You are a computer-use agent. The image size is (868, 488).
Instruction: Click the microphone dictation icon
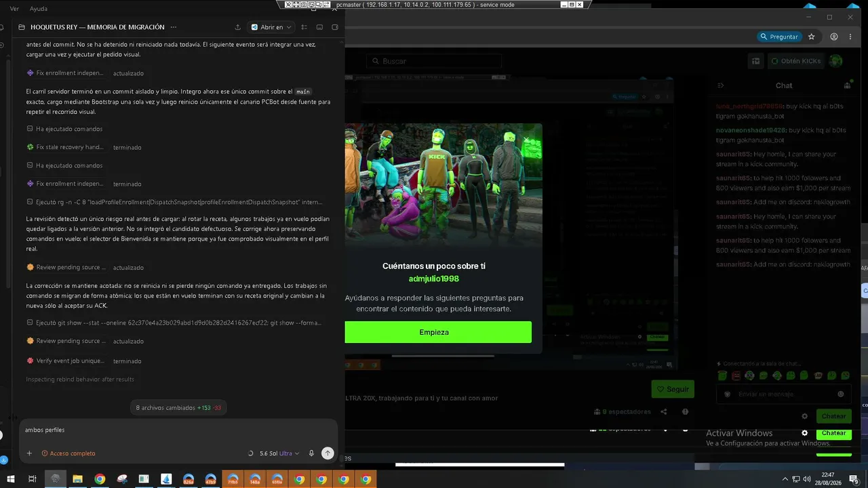[311, 453]
